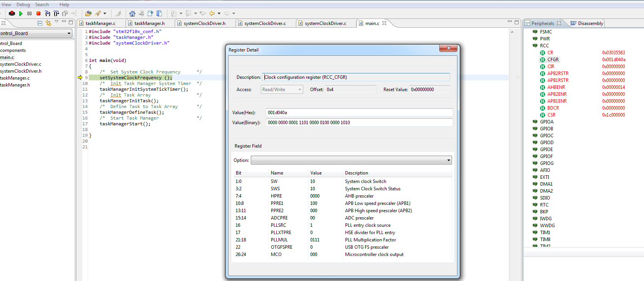Click the Step Over debug icon
The height and width of the screenshot is (281, 644).
(x=56, y=13)
